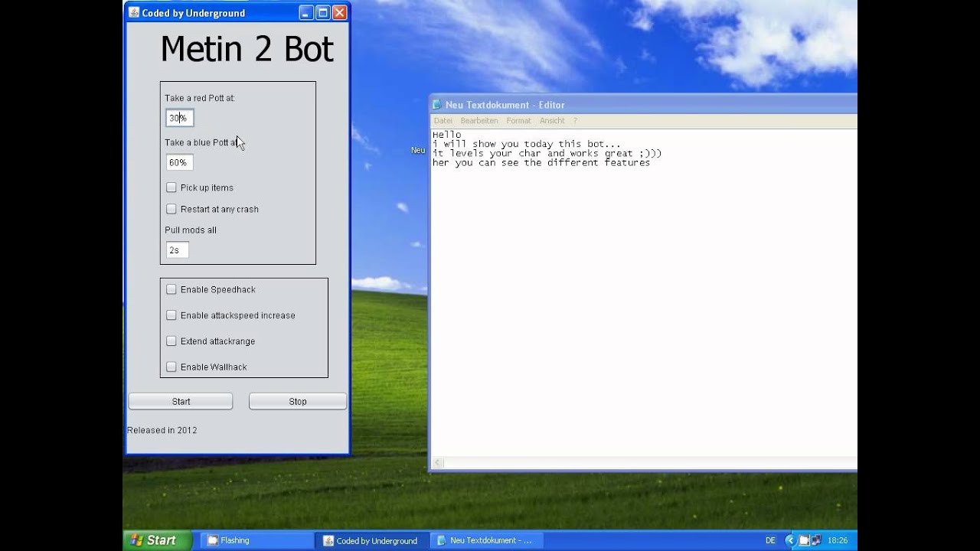
Task: Close the Coded by Underground window
Action: pyautogui.click(x=340, y=12)
